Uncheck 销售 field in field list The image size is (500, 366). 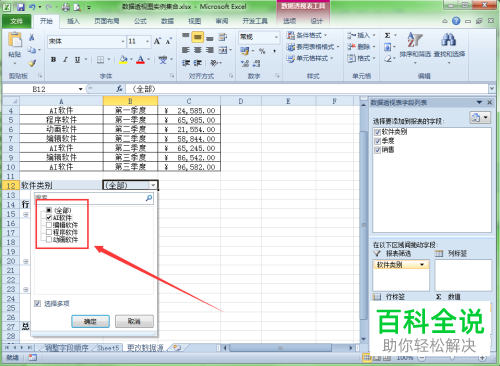coord(377,150)
